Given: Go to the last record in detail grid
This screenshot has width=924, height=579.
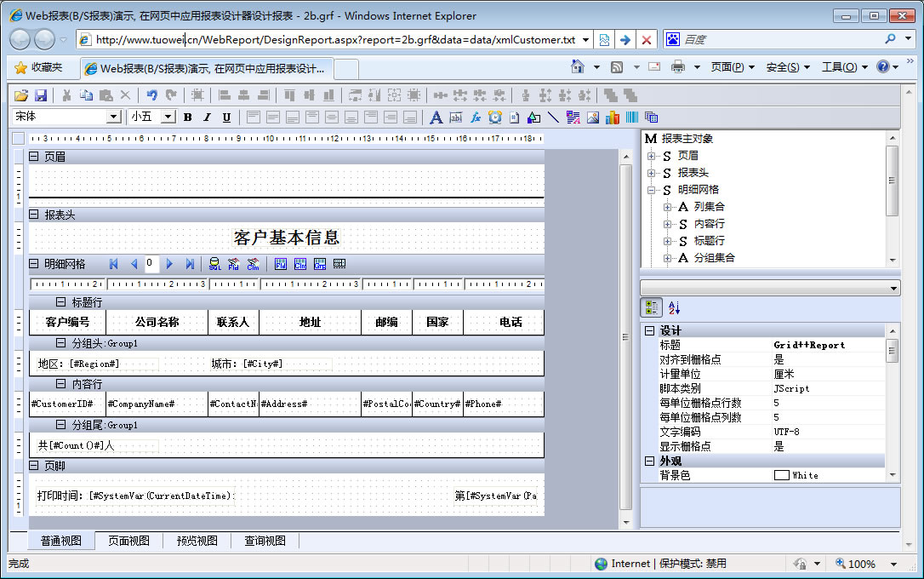Looking at the screenshot, I should coord(190,264).
